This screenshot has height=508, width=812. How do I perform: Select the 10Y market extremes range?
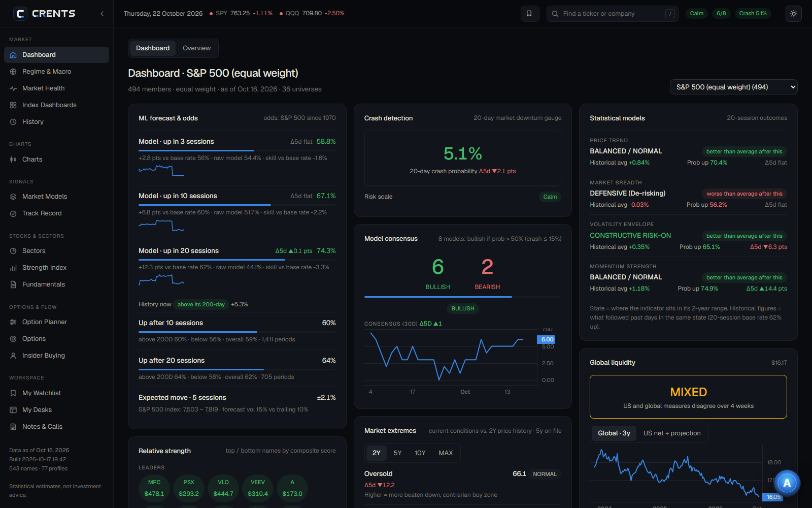pos(420,453)
